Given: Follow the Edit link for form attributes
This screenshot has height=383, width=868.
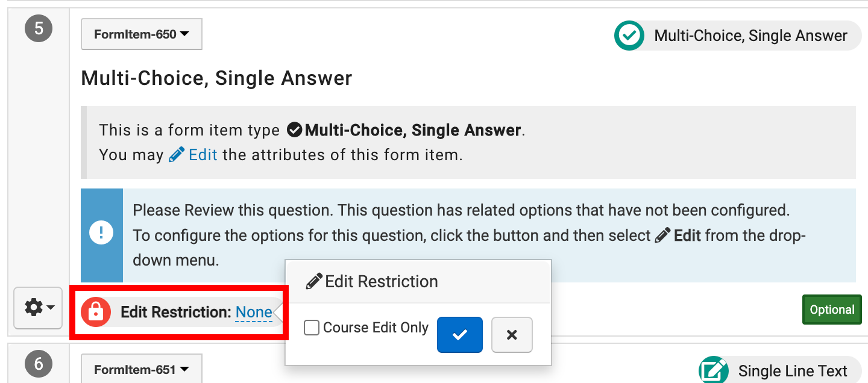Looking at the screenshot, I should [203, 155].
